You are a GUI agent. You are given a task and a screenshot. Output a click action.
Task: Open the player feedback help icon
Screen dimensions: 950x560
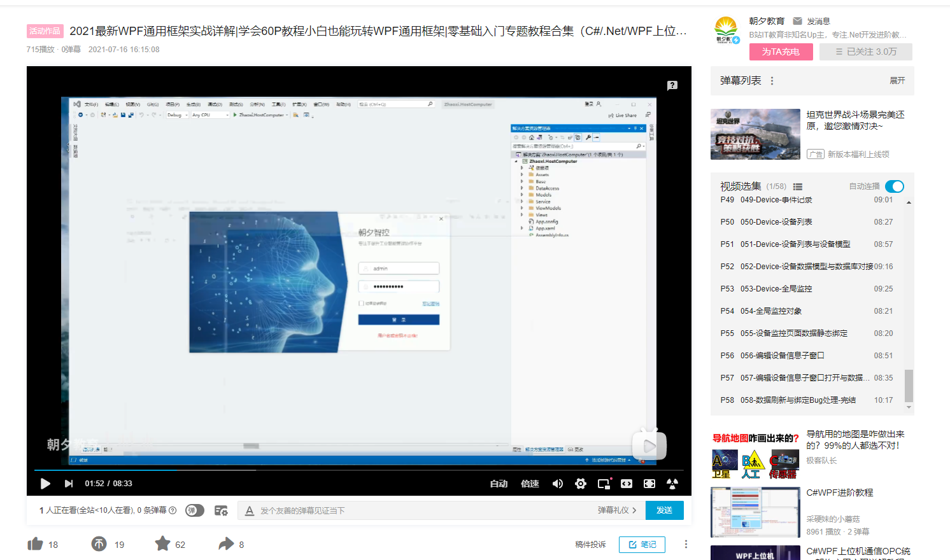click(672, 85)
